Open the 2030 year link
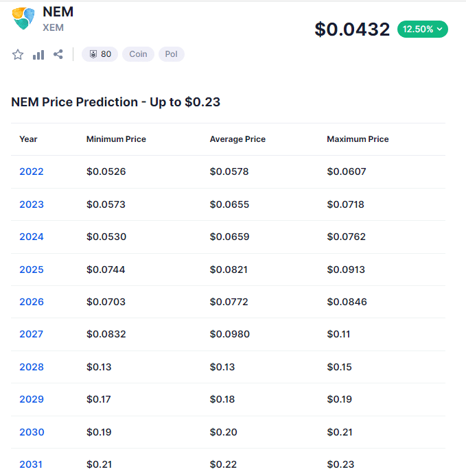 (x=32, y=432)
